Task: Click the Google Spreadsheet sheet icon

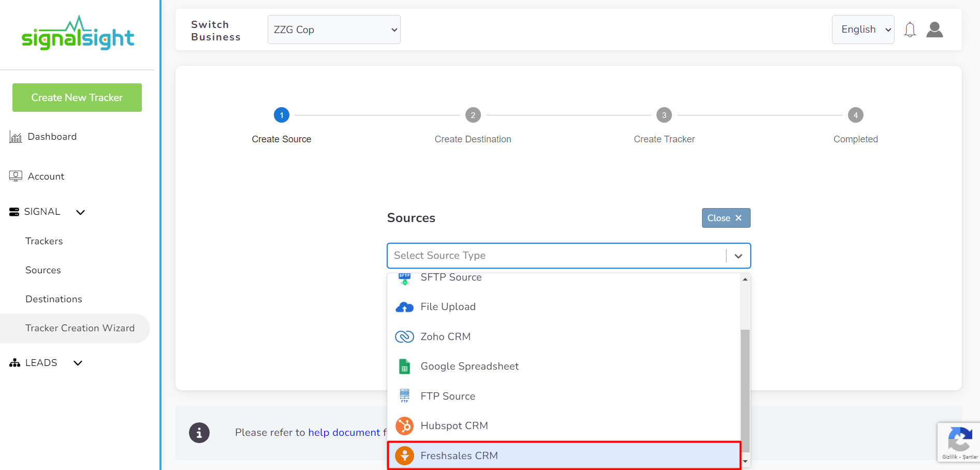Action: tap(404, 366)
